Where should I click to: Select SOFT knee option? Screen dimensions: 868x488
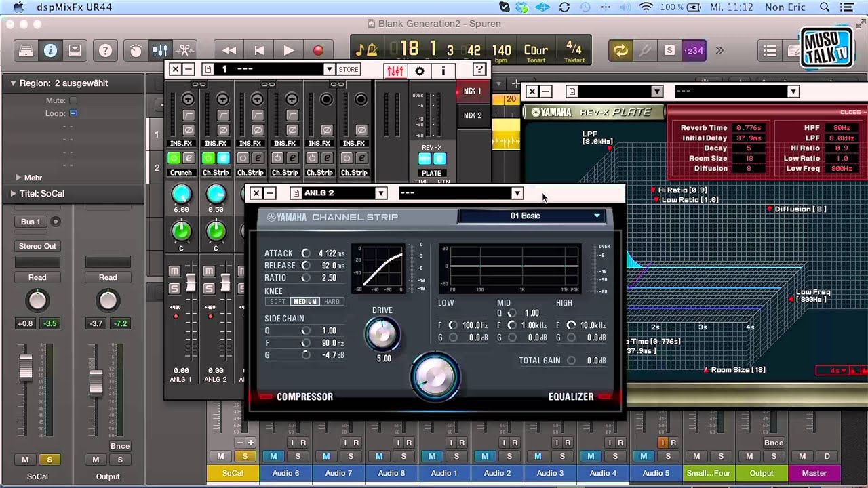click(277, 302)
